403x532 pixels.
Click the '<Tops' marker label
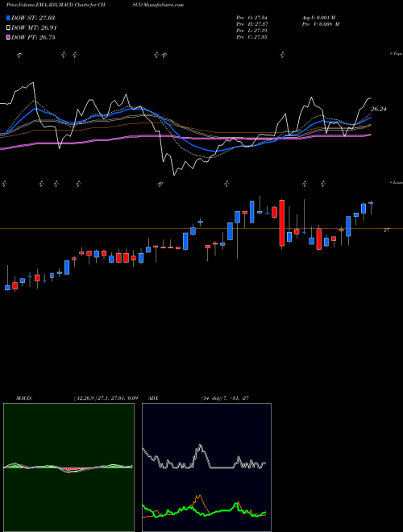397,54
